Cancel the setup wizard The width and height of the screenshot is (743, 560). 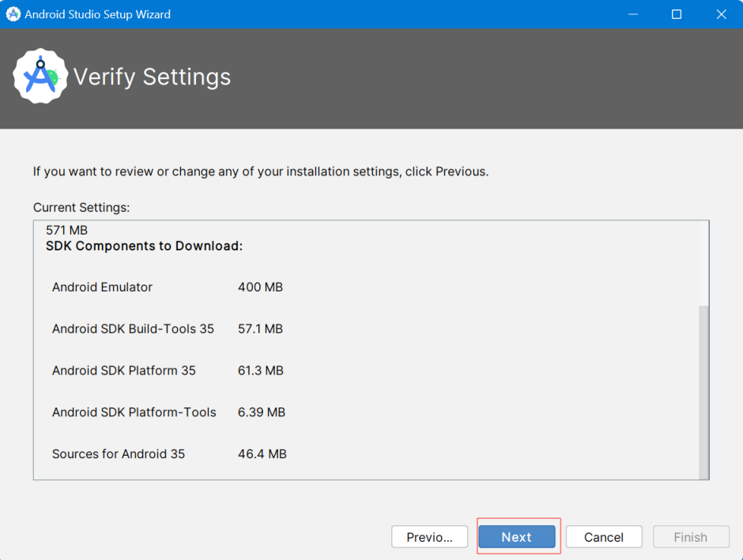point(604,537)
